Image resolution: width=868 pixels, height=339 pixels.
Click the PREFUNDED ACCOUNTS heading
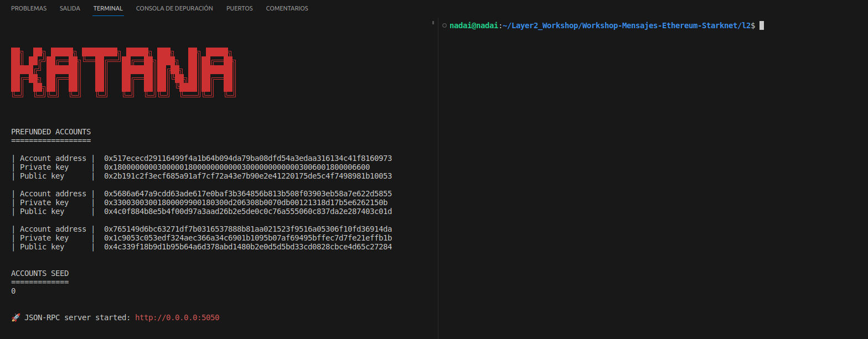click(x=51, y=132)
